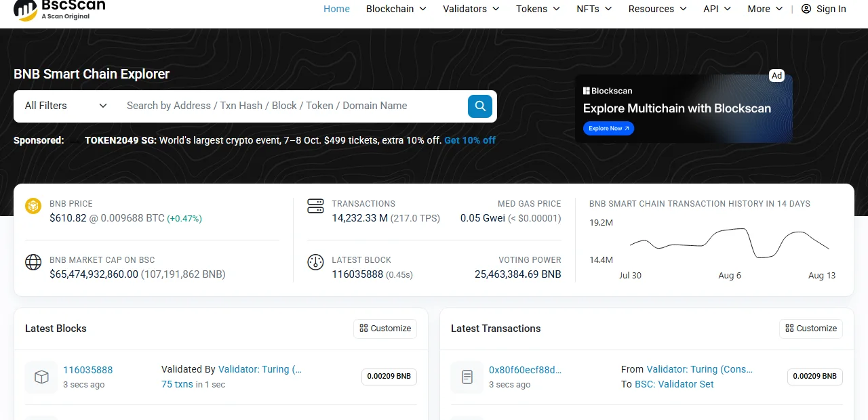868x420 pixels.
Task: Expand the More menu
Action: coord(765,9)
